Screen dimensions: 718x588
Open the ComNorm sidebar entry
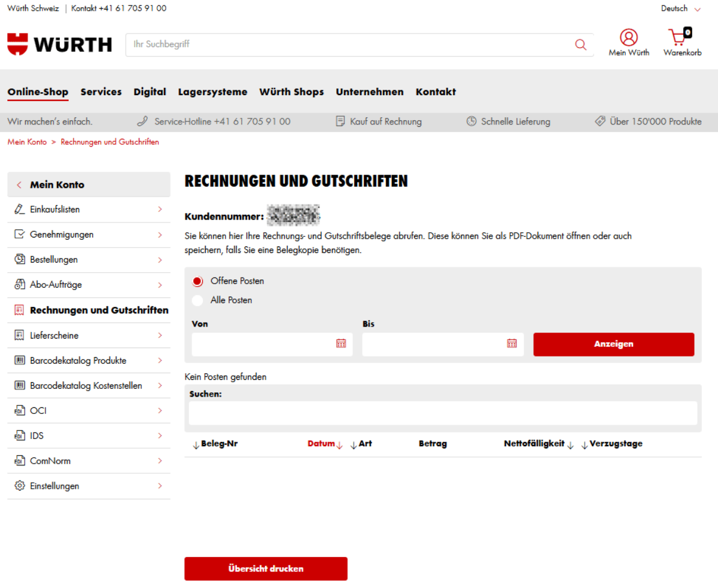point(89,461)
